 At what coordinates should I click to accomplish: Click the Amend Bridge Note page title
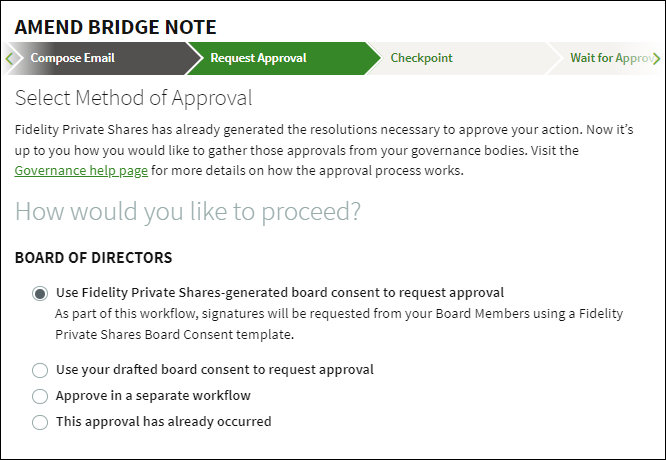[x=115, y=27]
